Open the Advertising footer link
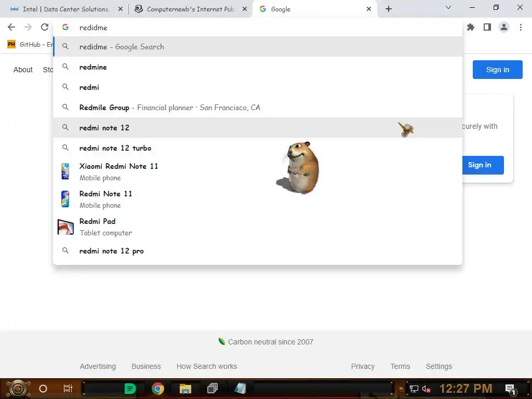The width and height of the screenshot is (532, 399). (98, 366)
